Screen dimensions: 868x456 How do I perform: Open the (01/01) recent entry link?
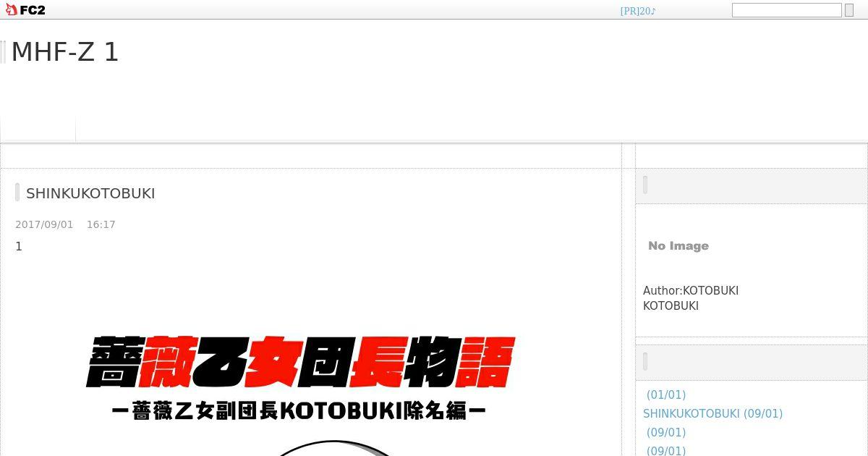coord(665,394)
